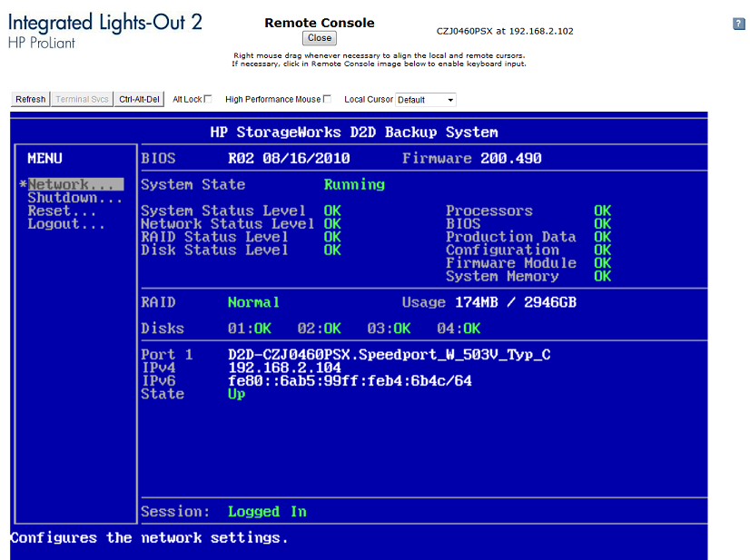
Task: Click the CZJ0460PSX at 192.168.2.102 text
Action: [505, 31]
